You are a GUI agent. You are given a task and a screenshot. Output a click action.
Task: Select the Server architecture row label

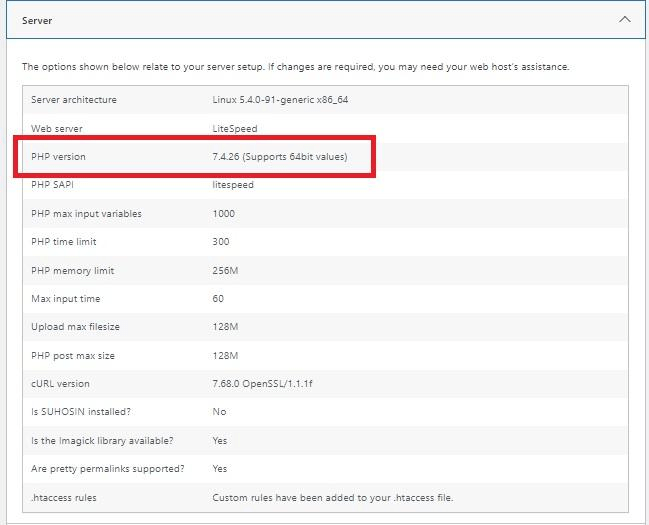(74, 100)
